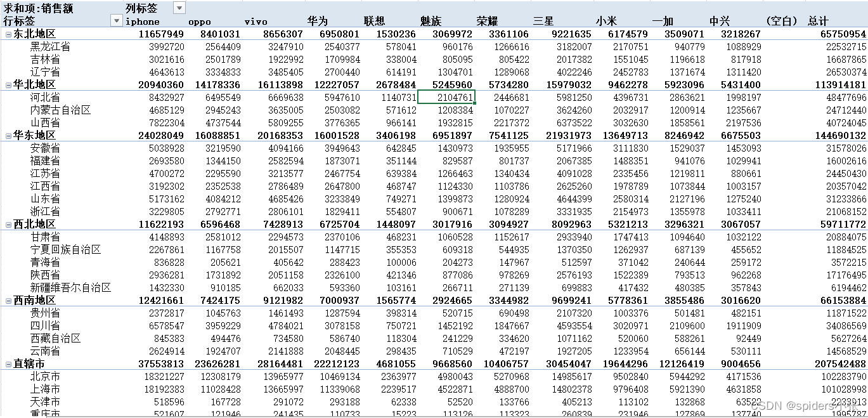The height and width of the screenshot is (418, 868).
Task: Click the 江苏省 row label
Action: [45, 173]
